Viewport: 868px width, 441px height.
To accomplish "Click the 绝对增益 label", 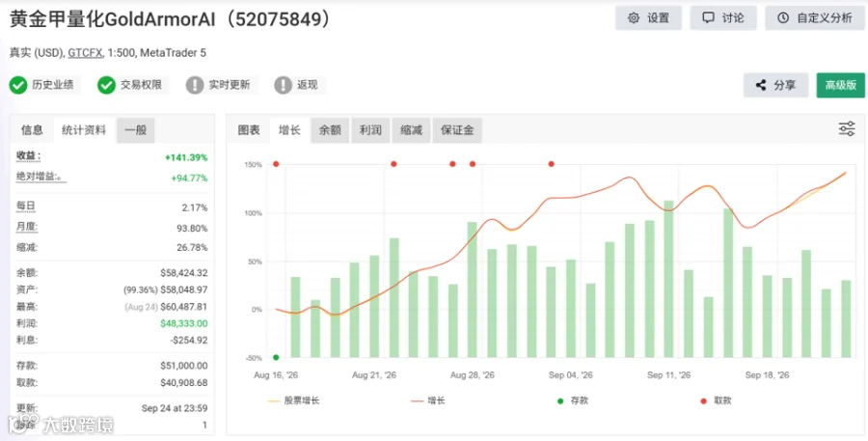I will (40, 178).
